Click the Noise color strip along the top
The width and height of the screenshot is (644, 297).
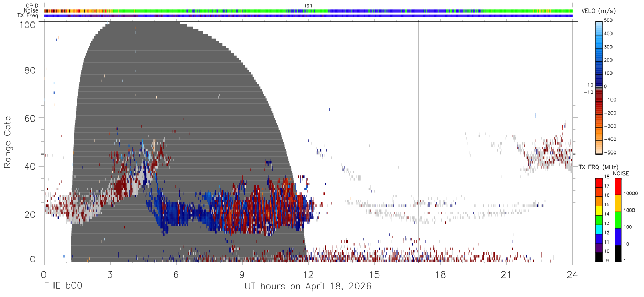point(308,10)
